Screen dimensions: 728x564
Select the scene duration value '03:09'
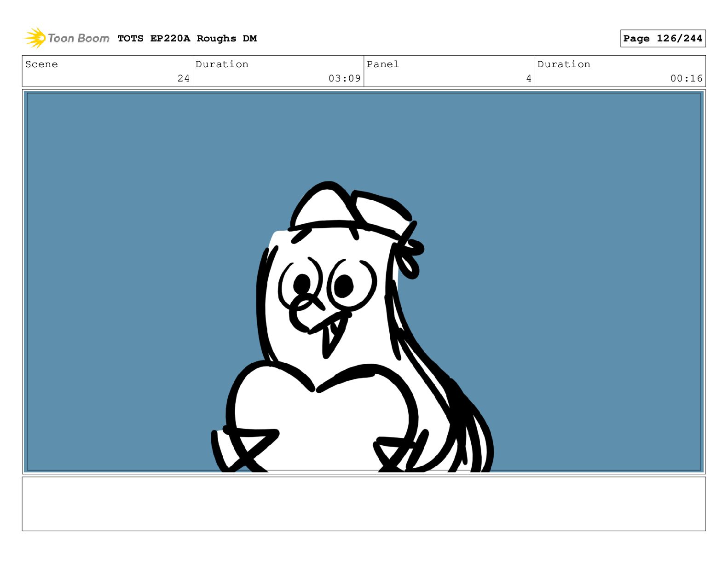(345, 78)
